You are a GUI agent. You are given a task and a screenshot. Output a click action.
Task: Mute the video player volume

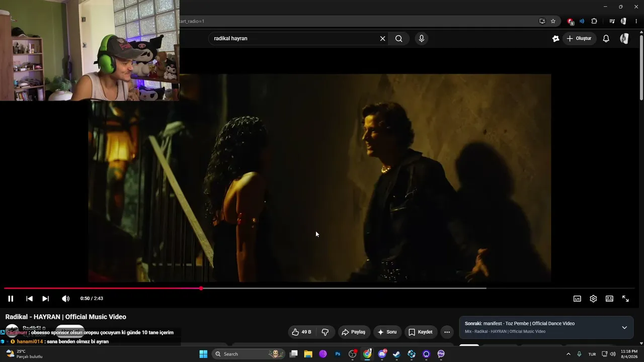point(66,299)
